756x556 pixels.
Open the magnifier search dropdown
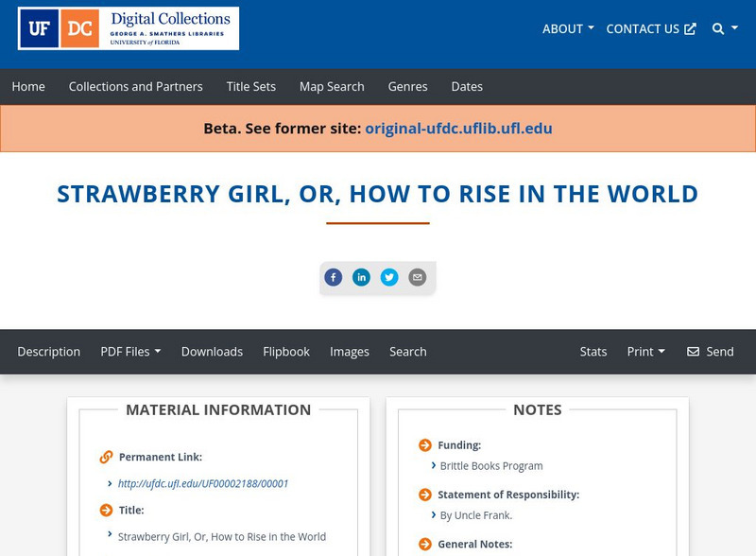(724, 29)
